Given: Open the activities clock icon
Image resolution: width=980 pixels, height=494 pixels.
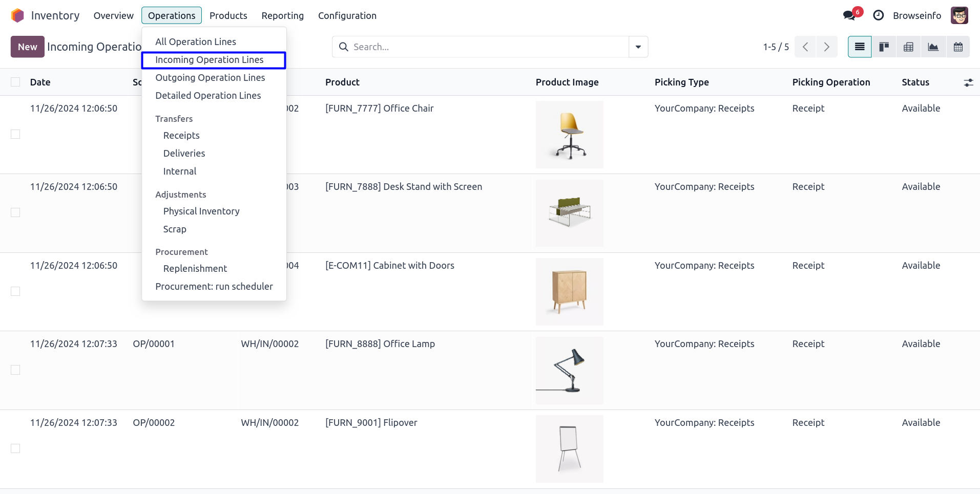Looking at the screenshot, I should 878,15.
